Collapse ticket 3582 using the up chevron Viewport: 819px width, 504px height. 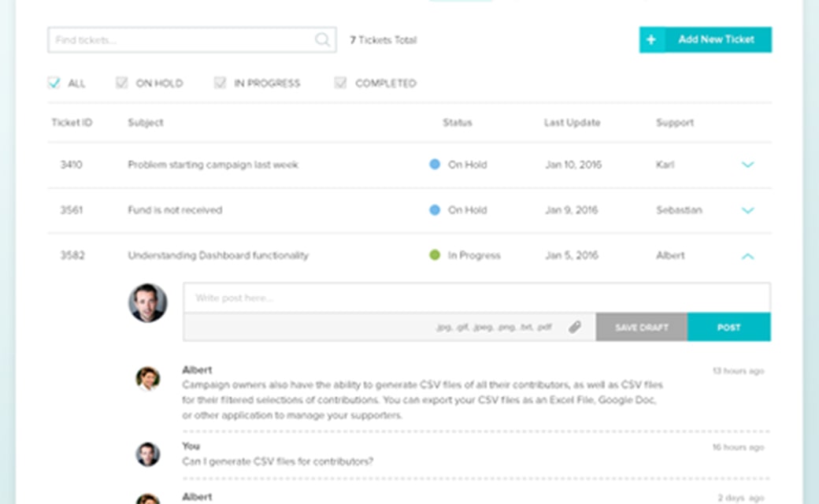748,256
